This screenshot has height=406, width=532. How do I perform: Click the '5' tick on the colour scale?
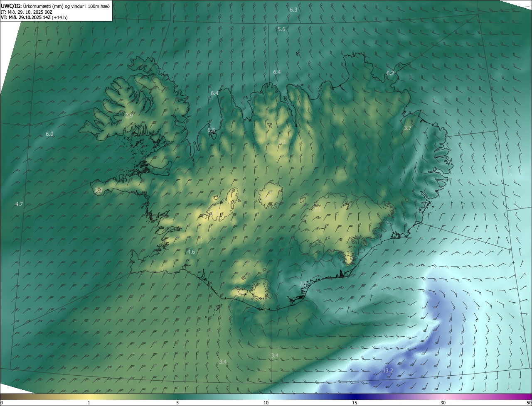pyautogui.click(x=177, y=403)
